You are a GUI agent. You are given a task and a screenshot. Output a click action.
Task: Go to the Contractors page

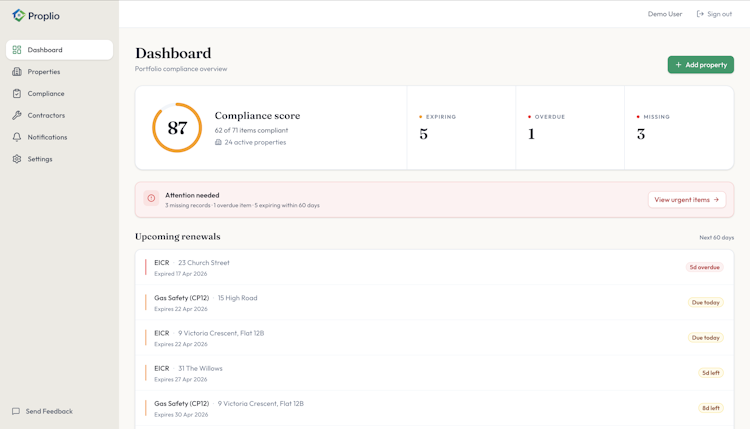(x=46, y=115)
